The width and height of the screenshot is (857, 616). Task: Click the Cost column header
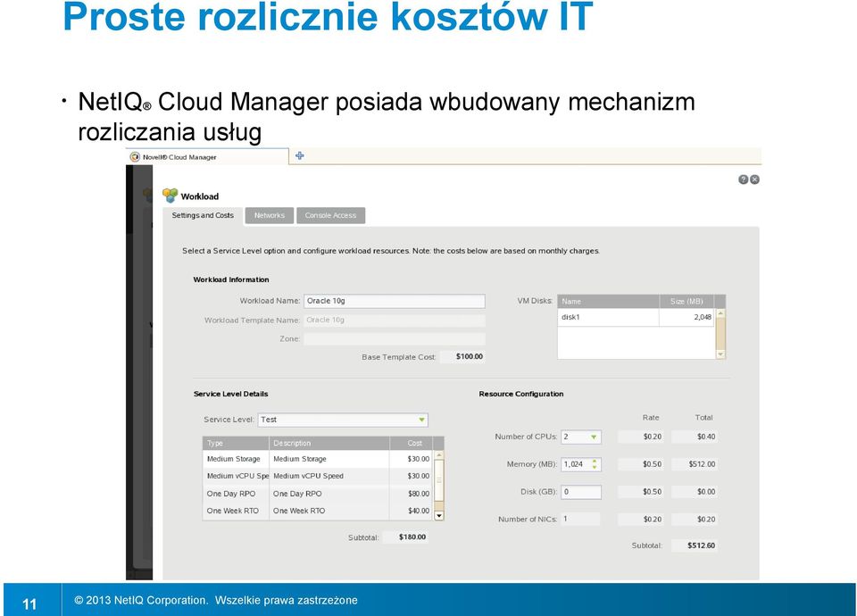point(411,443)
